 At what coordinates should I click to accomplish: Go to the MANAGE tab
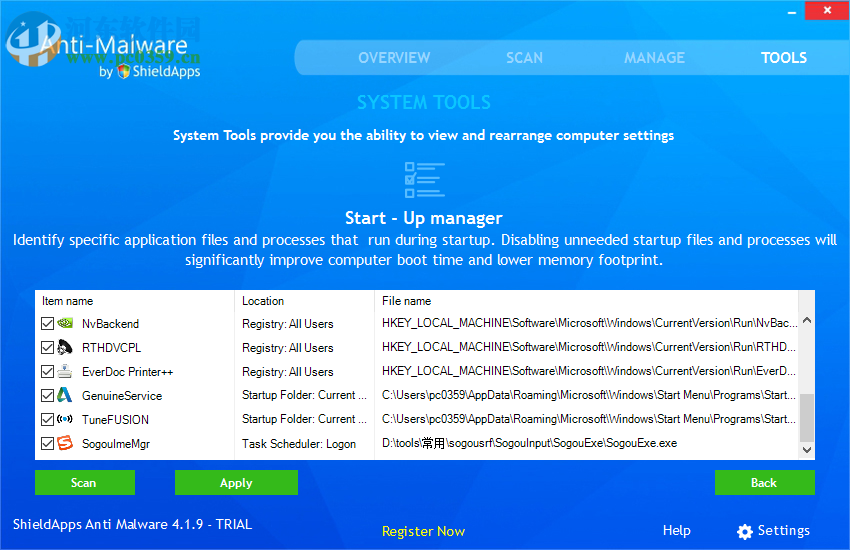tap(654, 57)
